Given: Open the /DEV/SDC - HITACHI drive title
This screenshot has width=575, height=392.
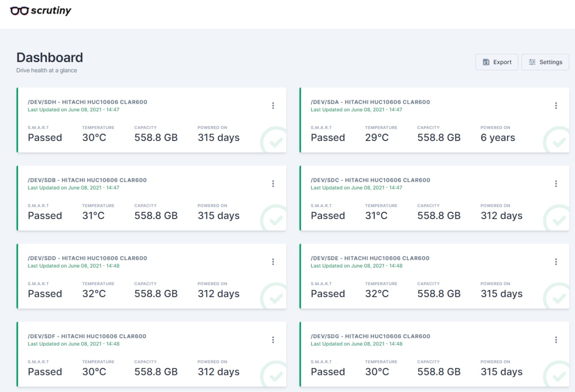Looking at the screenshot, I should 370,180.
